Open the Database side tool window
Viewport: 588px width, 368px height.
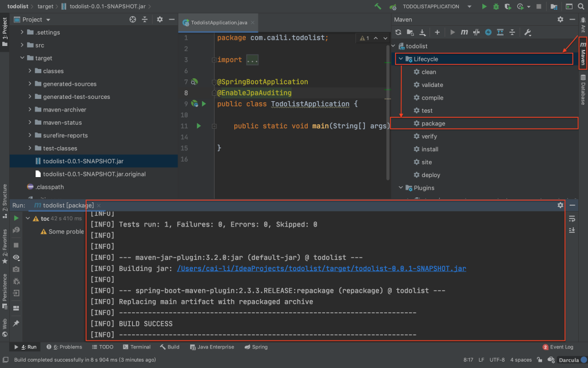tap(583, 89)
